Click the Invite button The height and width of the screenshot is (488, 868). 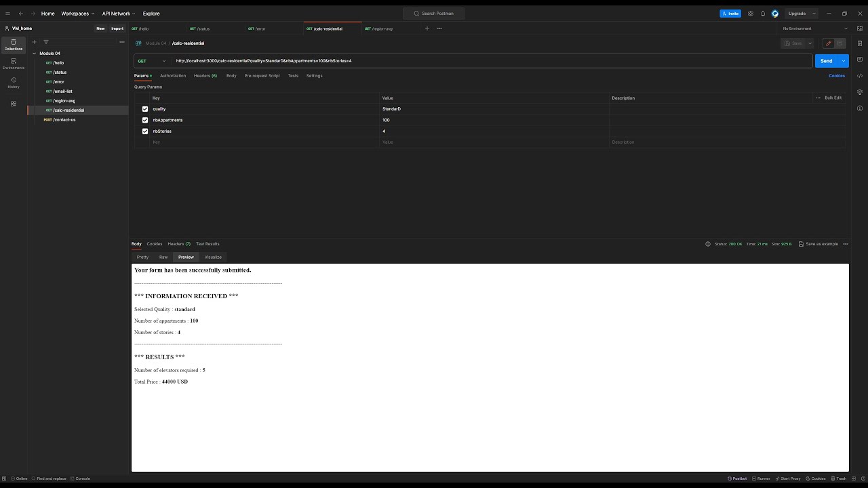tap(730, 14)
